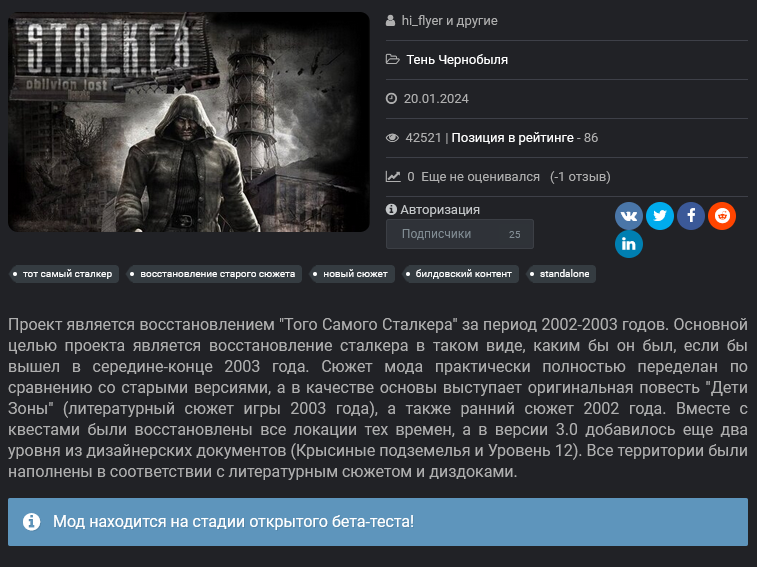Open the Подписчики subscribers button

(x=460, y=234)
